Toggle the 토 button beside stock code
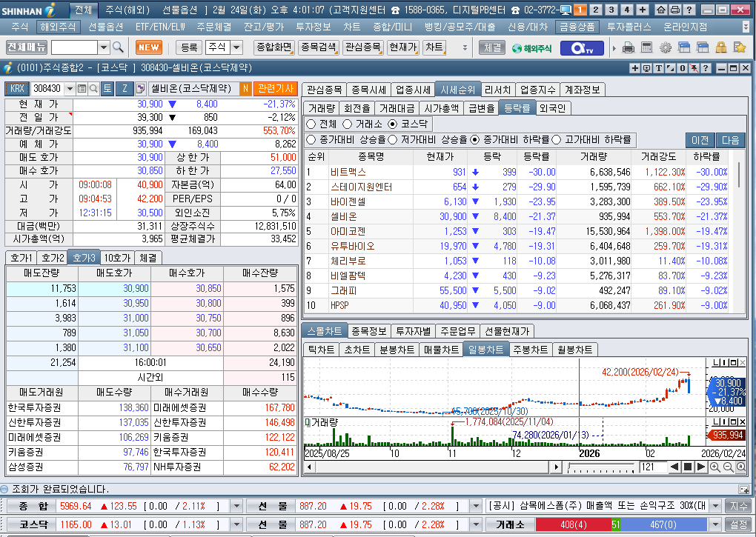Image resolution: width=756 pixels, height=537 pixels. [x=107, y=89]
